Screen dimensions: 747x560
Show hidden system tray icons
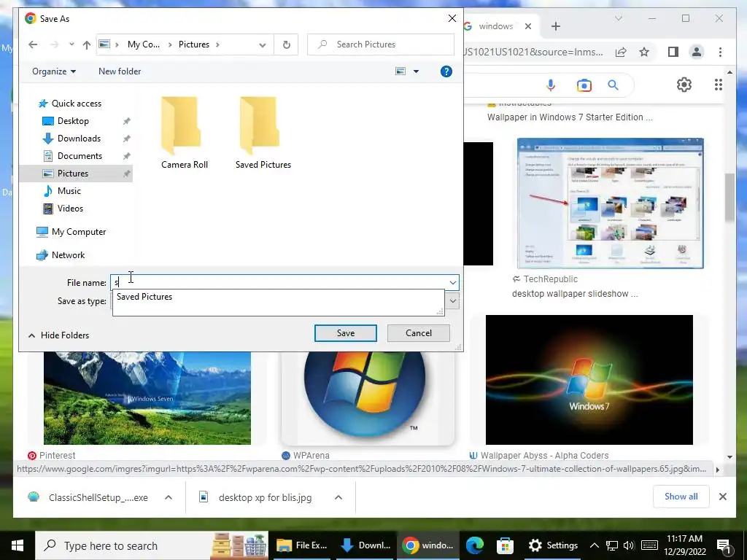[x=594, y=545]
